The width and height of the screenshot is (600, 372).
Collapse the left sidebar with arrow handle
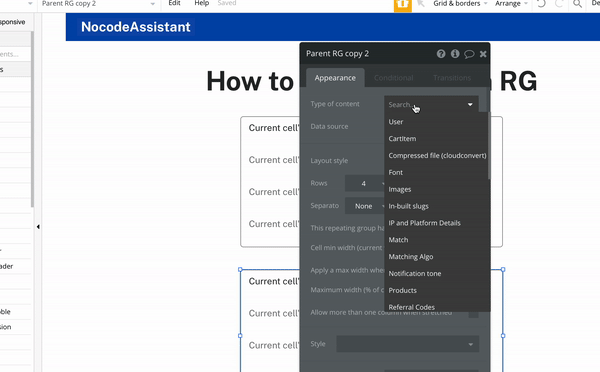tap(38, 227)
